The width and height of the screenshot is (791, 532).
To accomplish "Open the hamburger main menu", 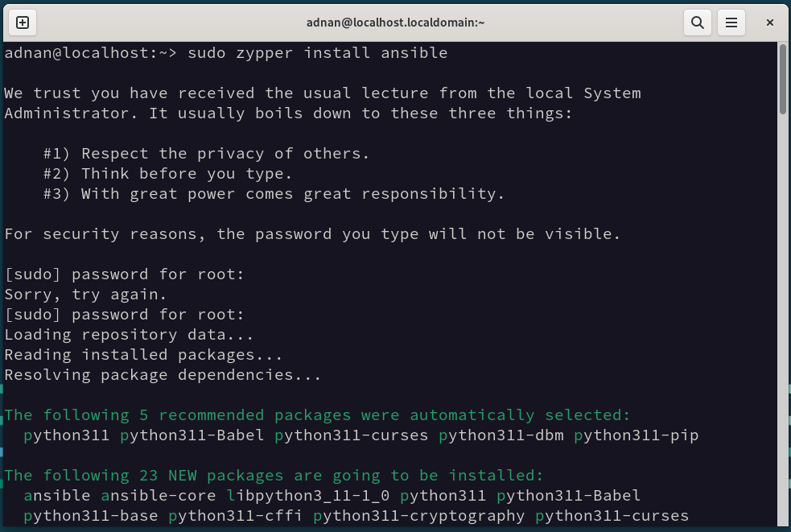I will click(x=731, y=23).
